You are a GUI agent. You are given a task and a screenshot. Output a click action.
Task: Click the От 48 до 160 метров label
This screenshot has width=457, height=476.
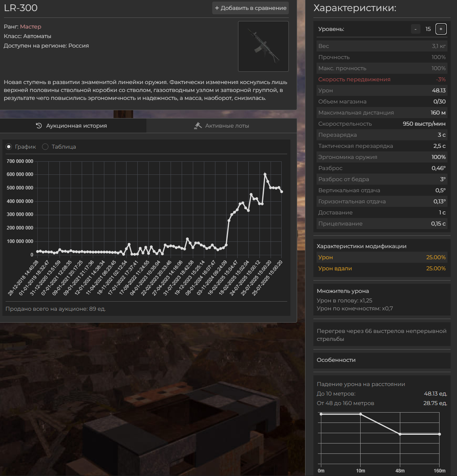pos(345,403)
